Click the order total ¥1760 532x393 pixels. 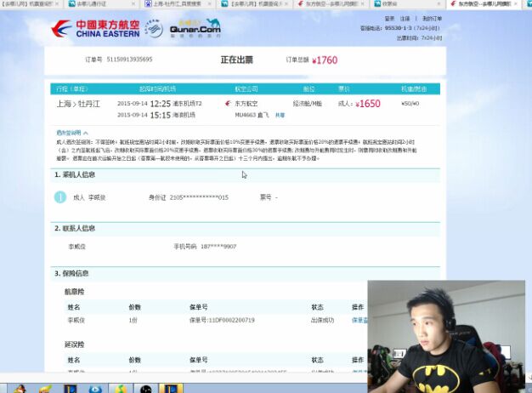(325, 60)
